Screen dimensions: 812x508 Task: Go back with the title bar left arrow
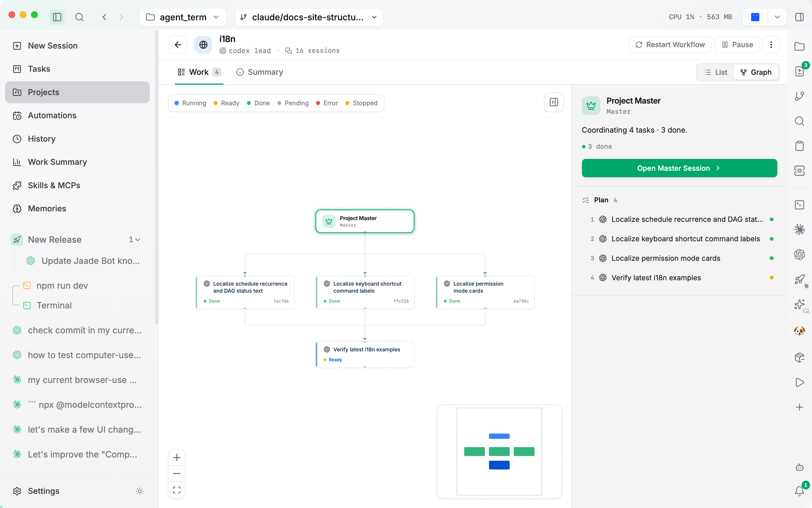104,17
